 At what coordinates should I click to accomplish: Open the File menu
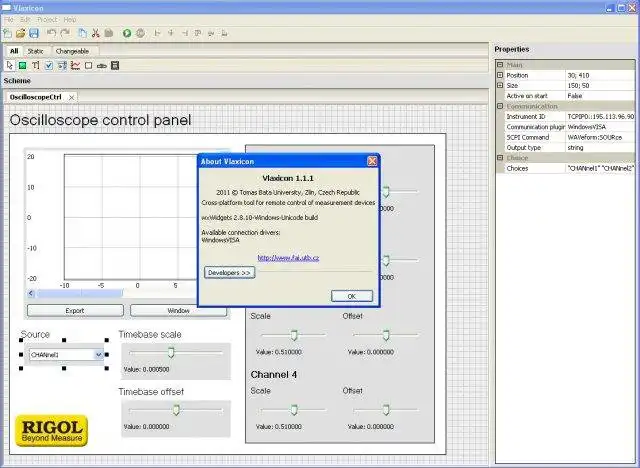point(9,20)
